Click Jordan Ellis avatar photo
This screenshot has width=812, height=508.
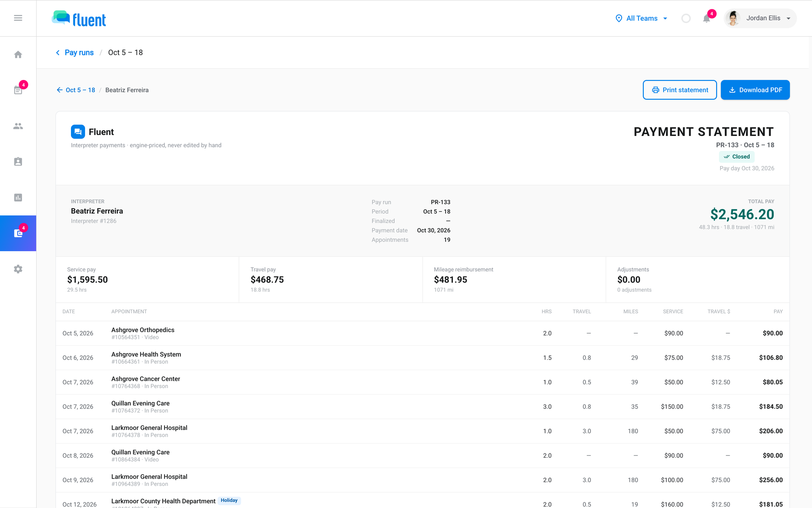click(733, 18)
